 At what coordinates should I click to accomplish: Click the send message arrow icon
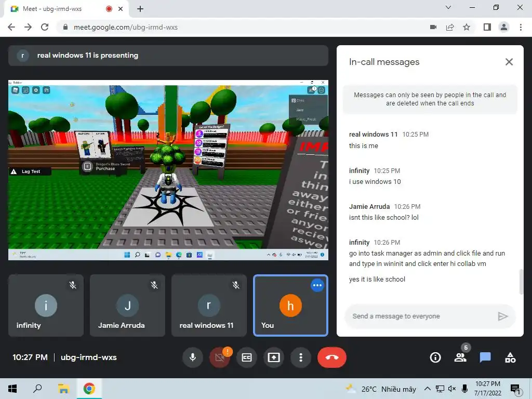coord(502,316)
